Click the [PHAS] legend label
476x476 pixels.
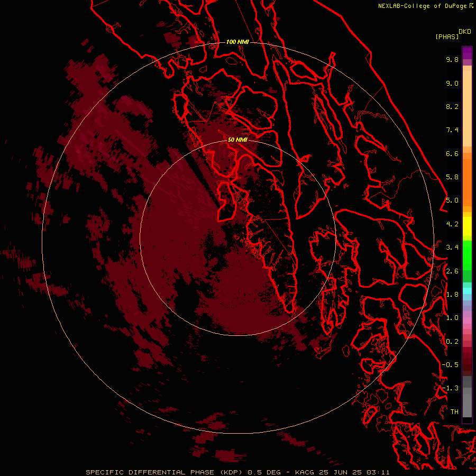coord(447,36)
